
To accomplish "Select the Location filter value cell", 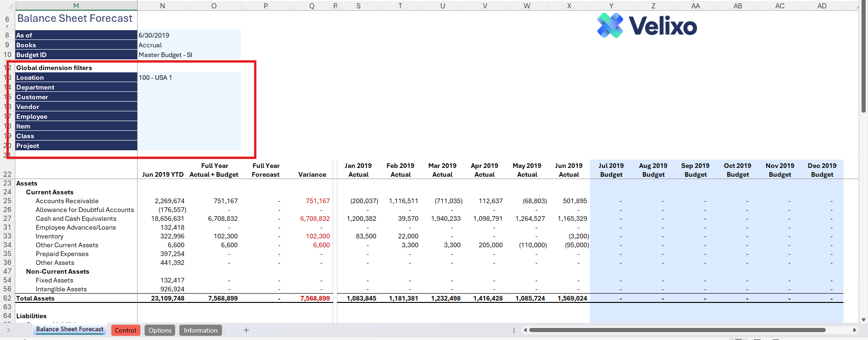I will pyautogui.click(x=189, y=77).
